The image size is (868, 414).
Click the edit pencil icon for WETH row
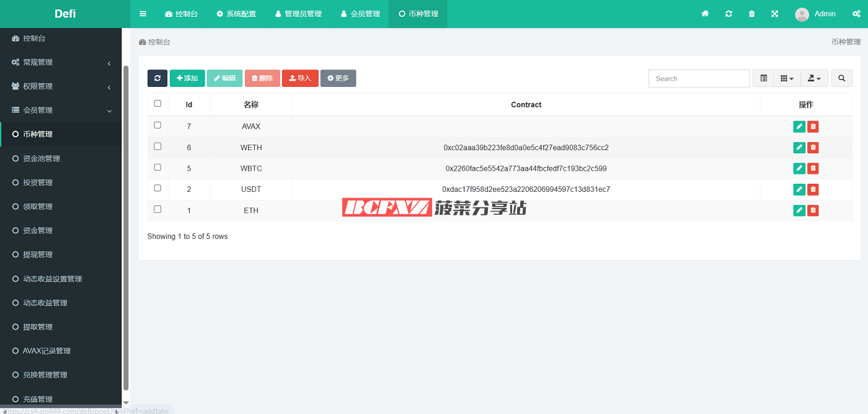pyautogui.click(x=799, y=148)
